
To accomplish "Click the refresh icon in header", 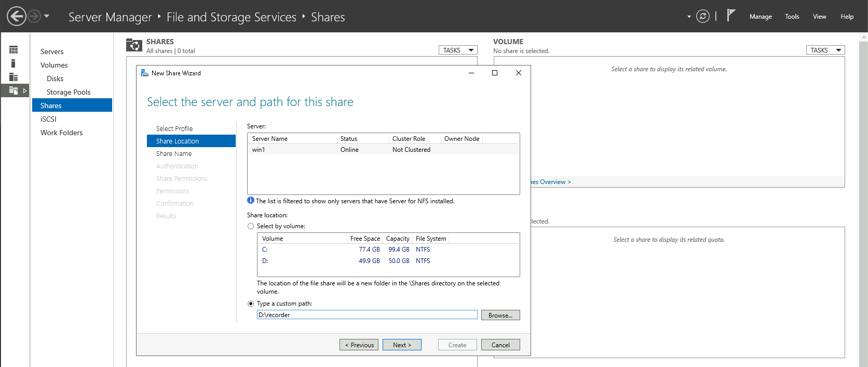I will (702, 16).
